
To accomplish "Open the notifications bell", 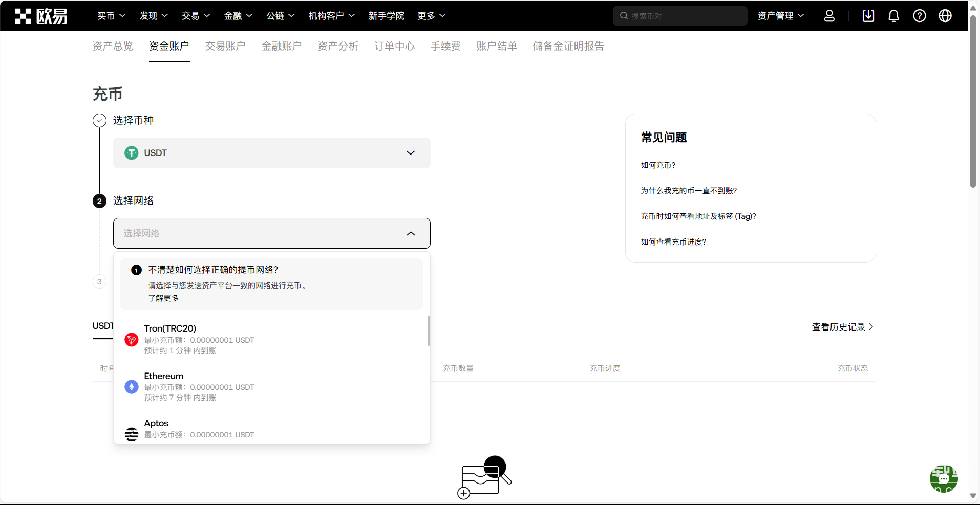I will point(894,16).
